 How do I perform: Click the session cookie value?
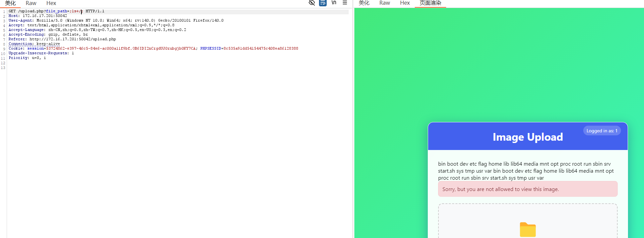(x=121, y=49)
